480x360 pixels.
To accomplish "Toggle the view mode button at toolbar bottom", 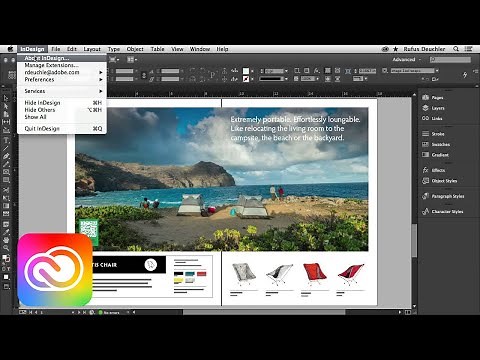I will [6, 287].
